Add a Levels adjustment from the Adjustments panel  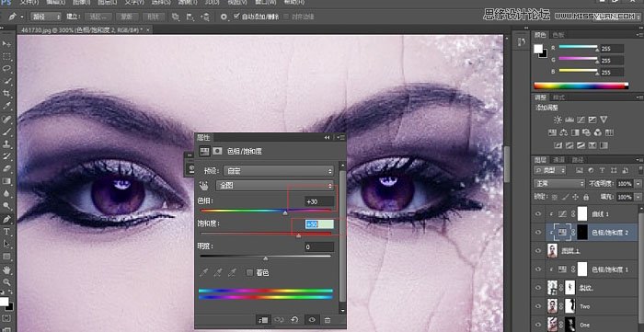point(569,120)
